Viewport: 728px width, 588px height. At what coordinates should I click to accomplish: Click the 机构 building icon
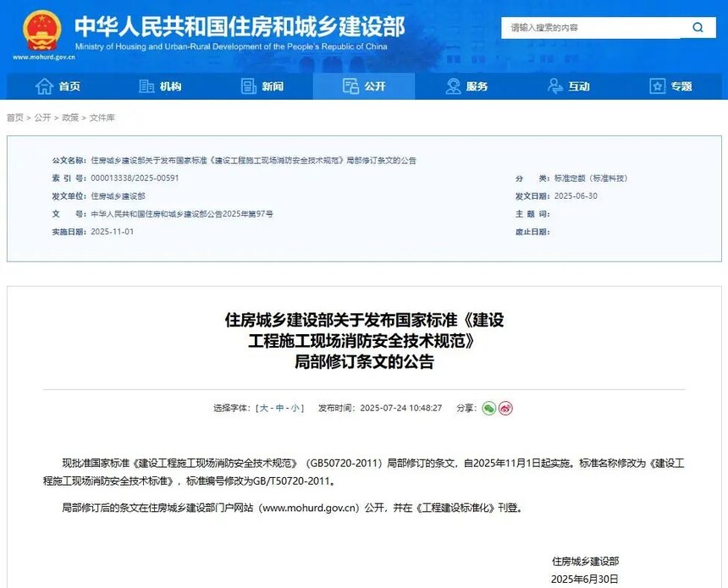click(x=146, y=86)
